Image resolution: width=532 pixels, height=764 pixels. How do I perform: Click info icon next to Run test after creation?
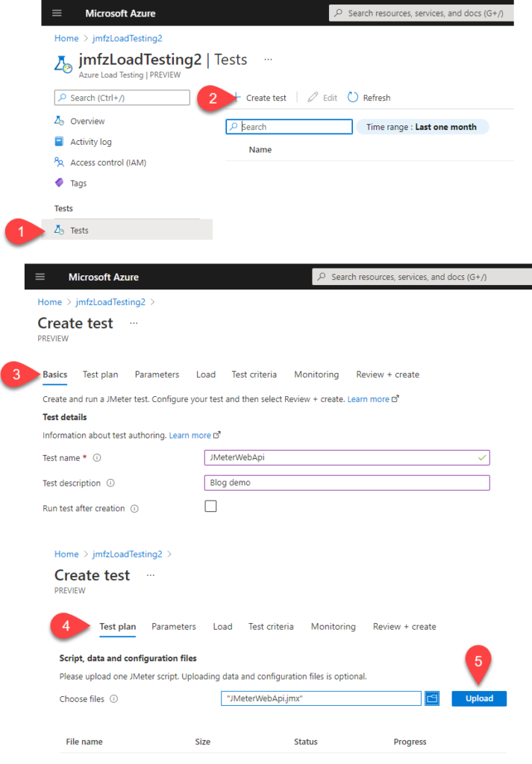(134, 508)
